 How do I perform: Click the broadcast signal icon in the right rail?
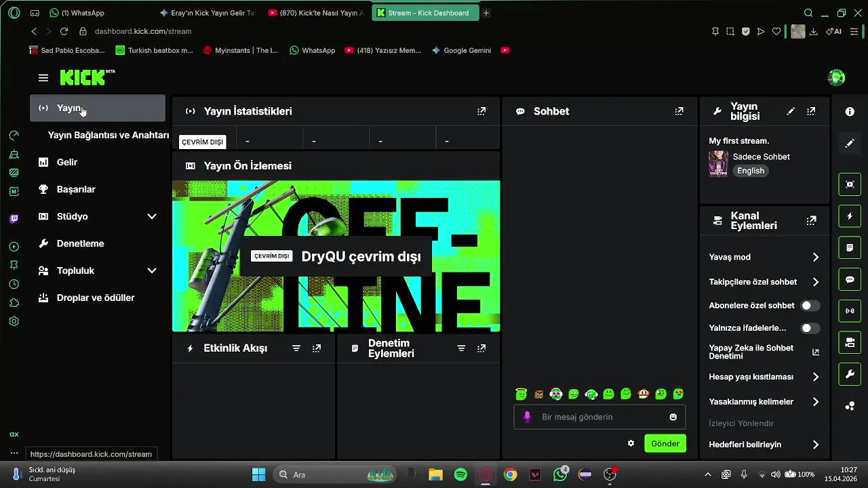click(850, 311)
